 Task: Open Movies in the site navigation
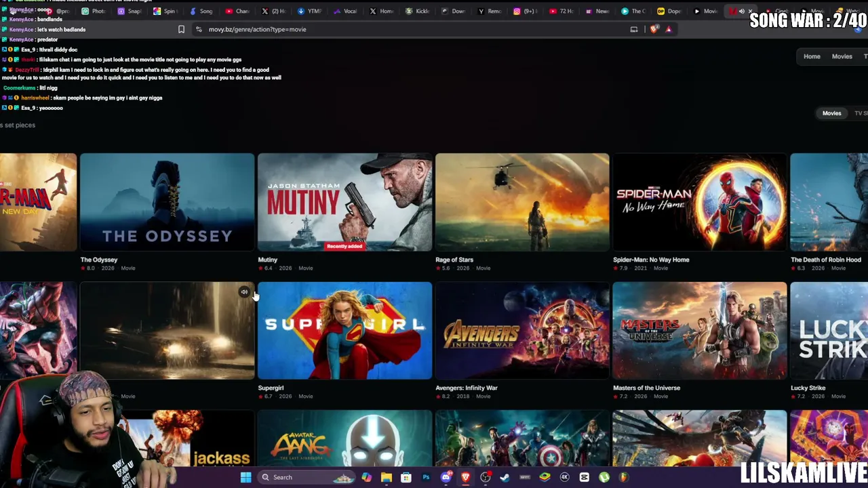842,56
